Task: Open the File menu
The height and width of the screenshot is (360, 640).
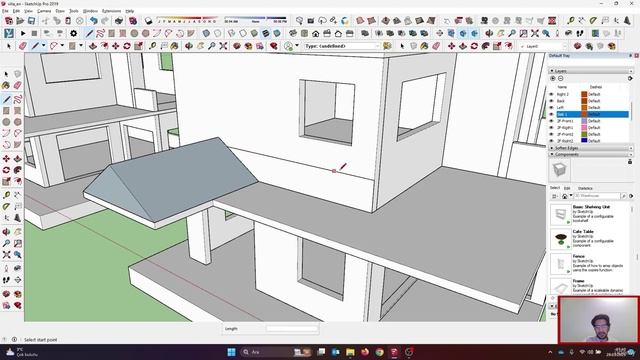Action: (x=5, y=11)
